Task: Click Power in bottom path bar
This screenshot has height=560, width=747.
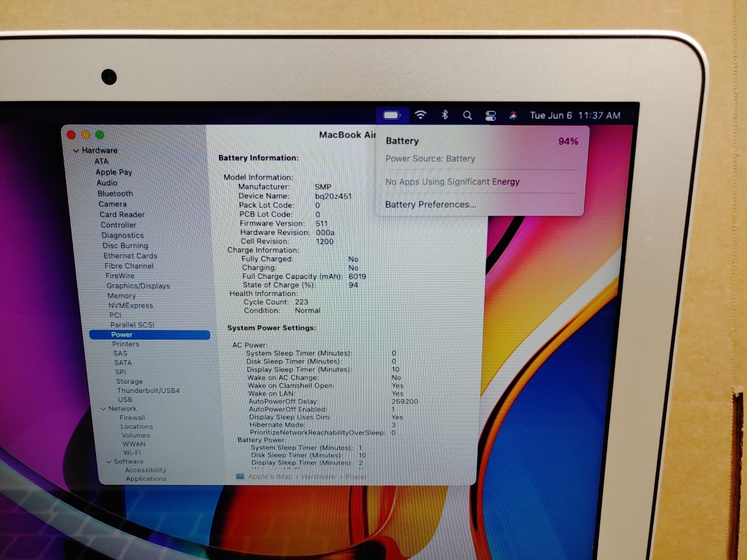Action: click(x=356, y=477)
